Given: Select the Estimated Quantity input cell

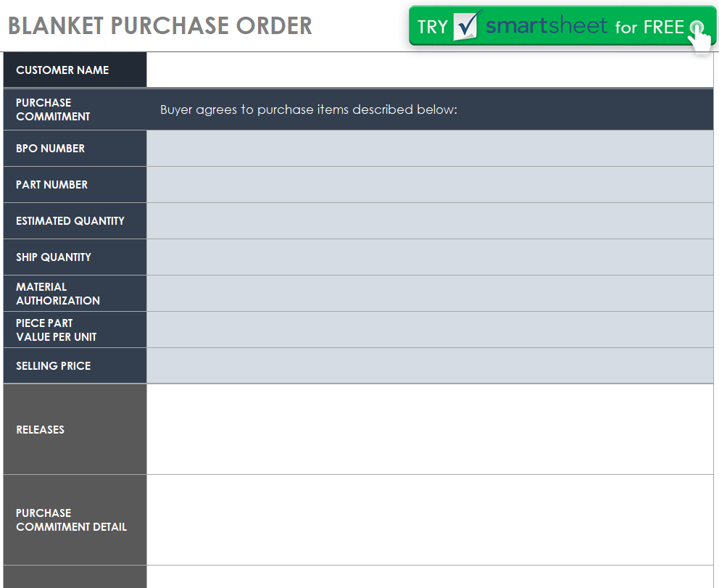Looking at the screenshot, I should [x=430, y=221].
